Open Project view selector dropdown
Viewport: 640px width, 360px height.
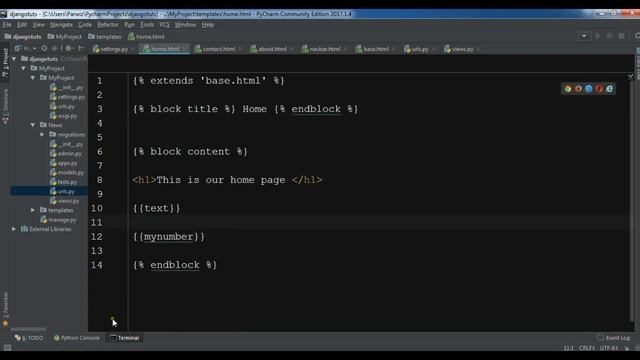[x=26, y=48]
